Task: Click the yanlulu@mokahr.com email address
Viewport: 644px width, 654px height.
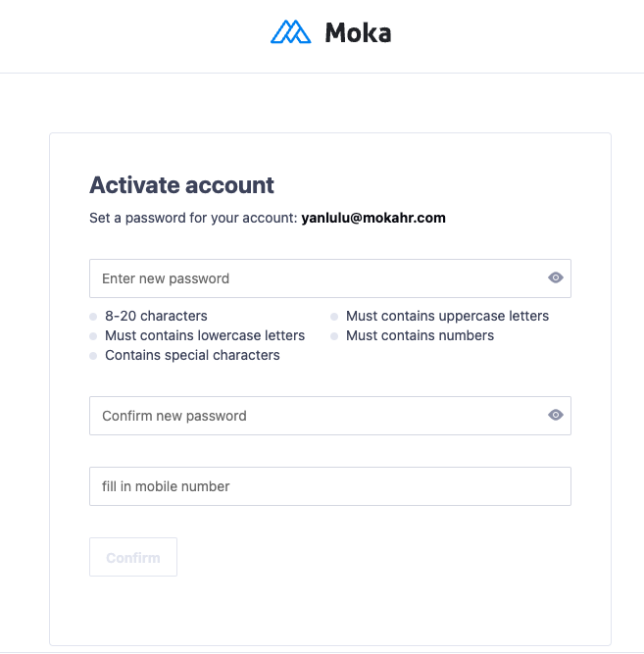Action: click(x=373, y=218)
